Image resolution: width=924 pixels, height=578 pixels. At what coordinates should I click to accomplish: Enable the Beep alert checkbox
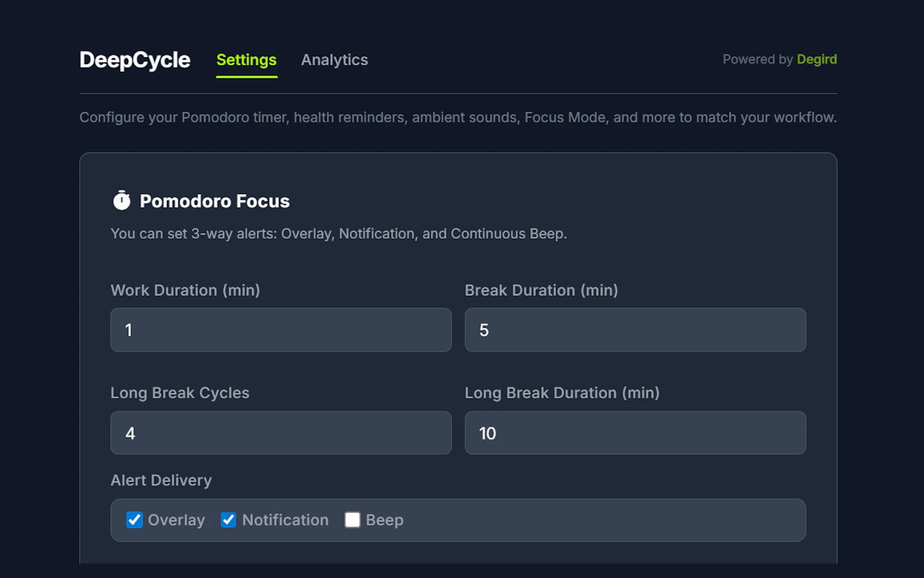coord(352,520)
